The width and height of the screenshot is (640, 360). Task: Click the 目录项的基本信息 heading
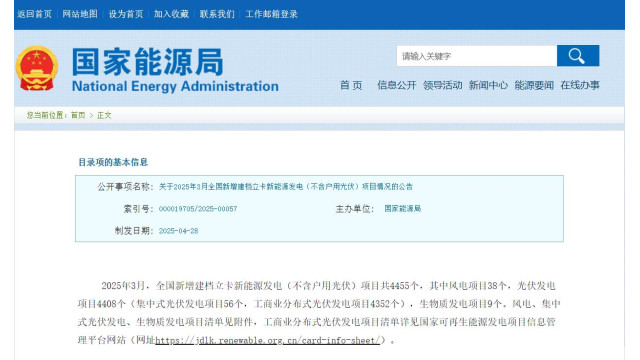pyautogui.click(x=113, y=162)
